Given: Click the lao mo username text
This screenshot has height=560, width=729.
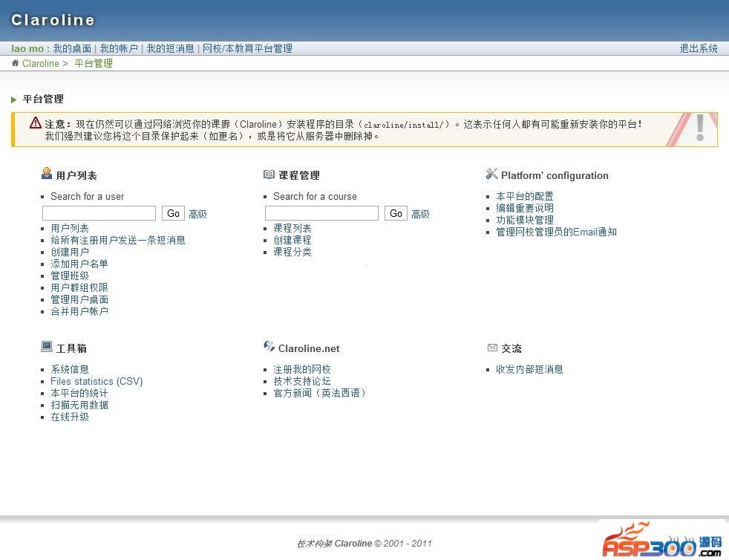Looking at the screenshot, I should [x=27, y=48].
